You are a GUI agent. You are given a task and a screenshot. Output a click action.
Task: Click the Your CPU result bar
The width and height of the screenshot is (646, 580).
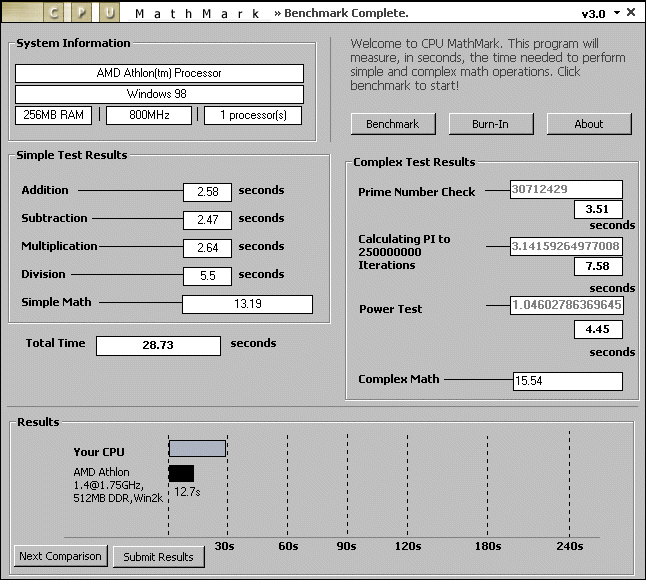[197, 449]
